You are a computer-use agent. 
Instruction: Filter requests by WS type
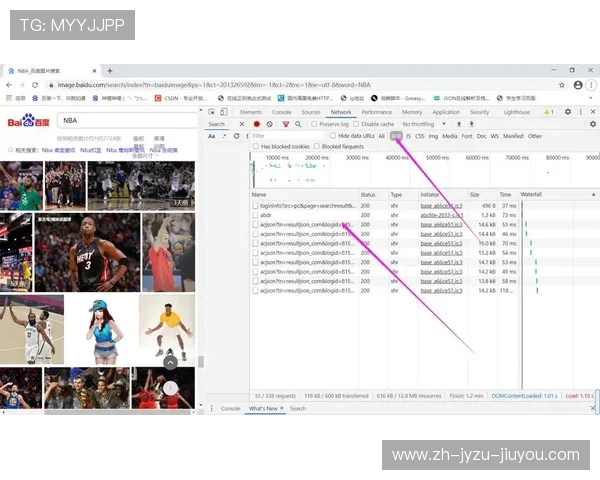pyautogui.click(x=494, y=136)
